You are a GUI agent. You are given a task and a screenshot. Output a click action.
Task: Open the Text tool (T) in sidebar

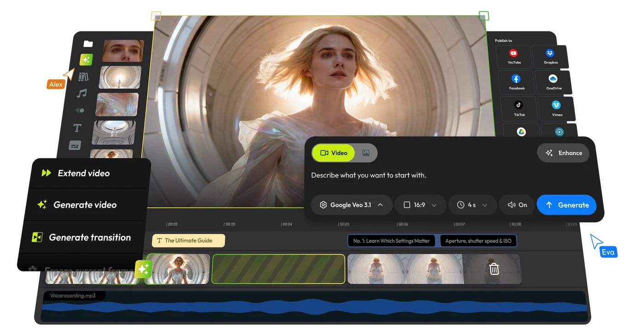point(77,128)
